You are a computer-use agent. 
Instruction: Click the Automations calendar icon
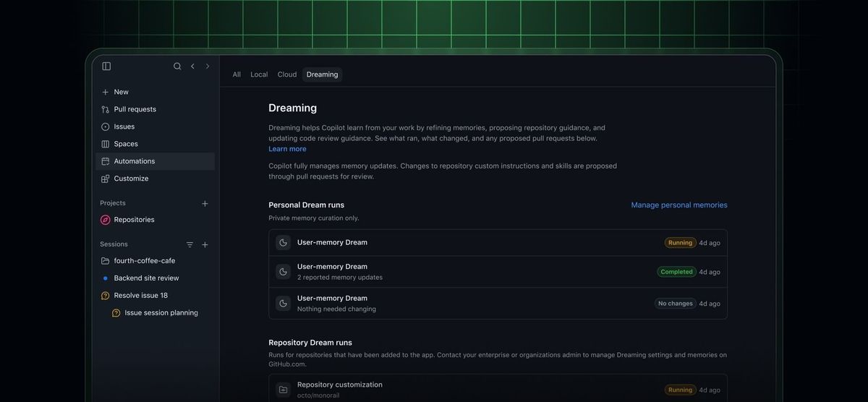(106, 161)
